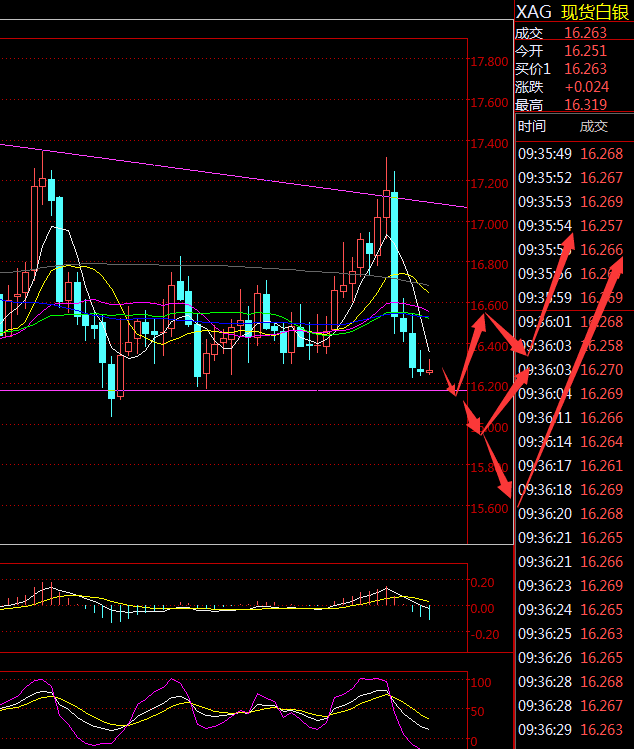The image size is (634, 749).
Task: Click the 成交 column header in tick list
Action: [593, 127]
